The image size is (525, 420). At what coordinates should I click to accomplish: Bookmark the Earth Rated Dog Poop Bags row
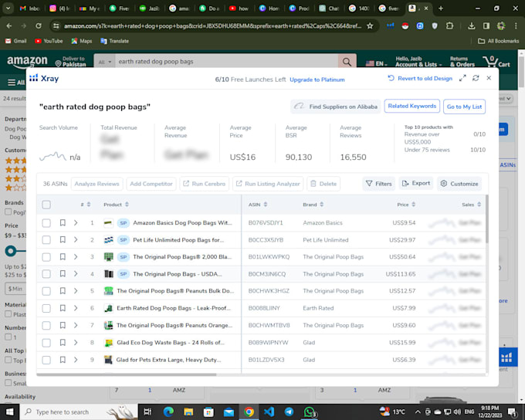(x=63, y=308)
